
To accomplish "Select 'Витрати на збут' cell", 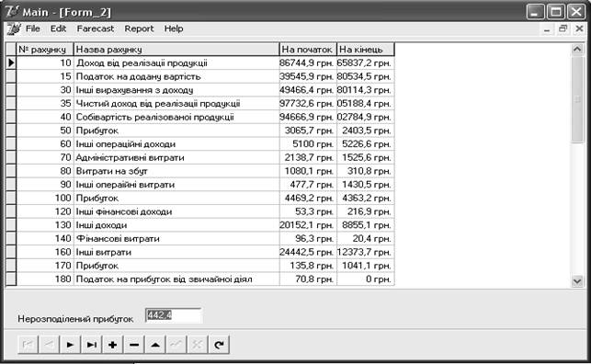I will [176, 171].
